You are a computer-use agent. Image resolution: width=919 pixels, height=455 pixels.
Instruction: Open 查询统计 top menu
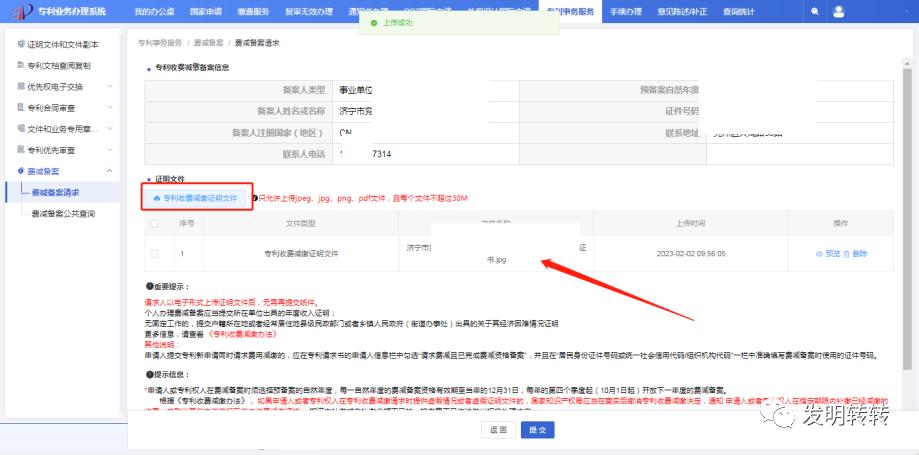(x=738, y=12)
